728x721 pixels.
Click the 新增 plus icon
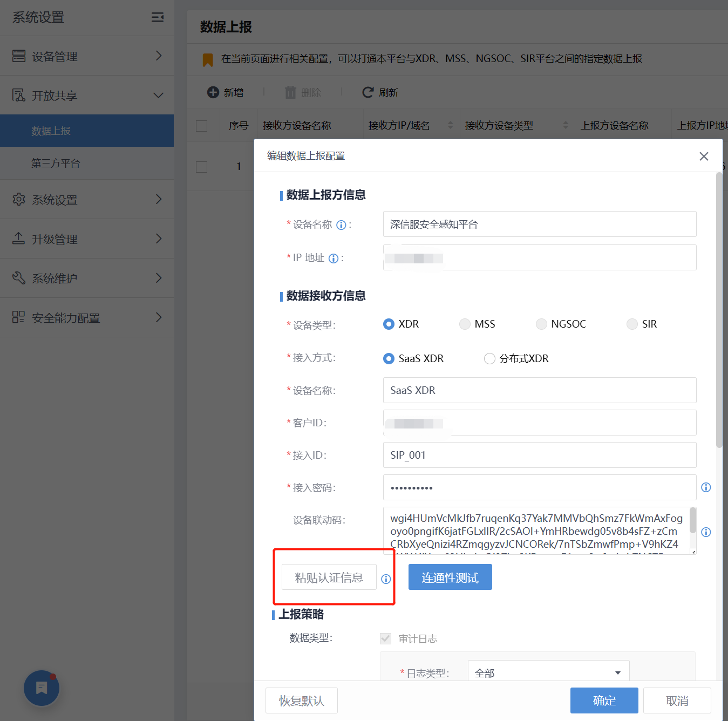point(213,92)
